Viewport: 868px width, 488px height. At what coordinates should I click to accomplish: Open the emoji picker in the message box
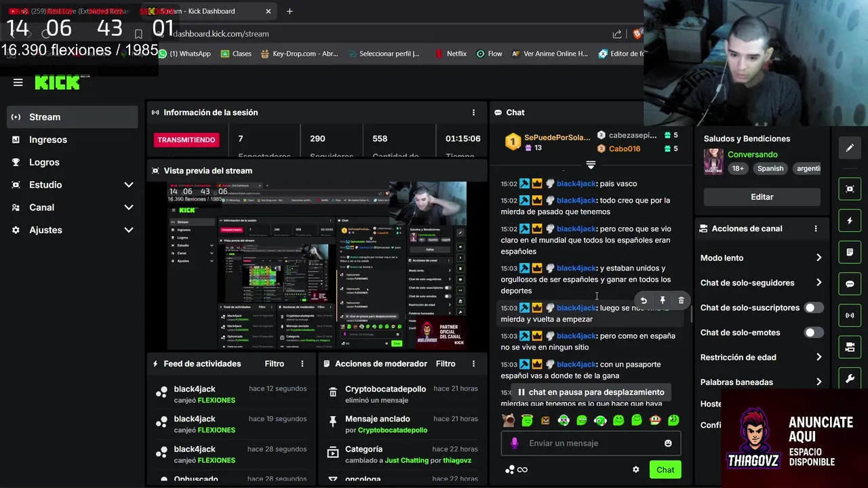(668, 443)
